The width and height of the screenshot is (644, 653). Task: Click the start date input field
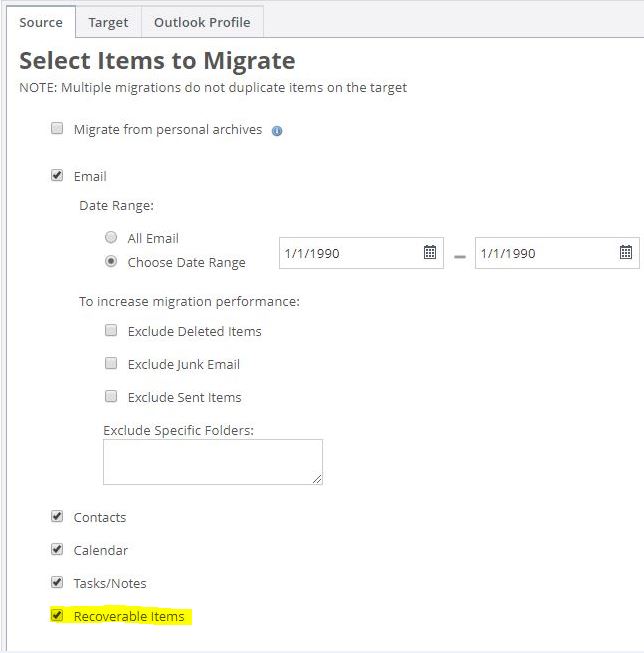tap(348, 253)
